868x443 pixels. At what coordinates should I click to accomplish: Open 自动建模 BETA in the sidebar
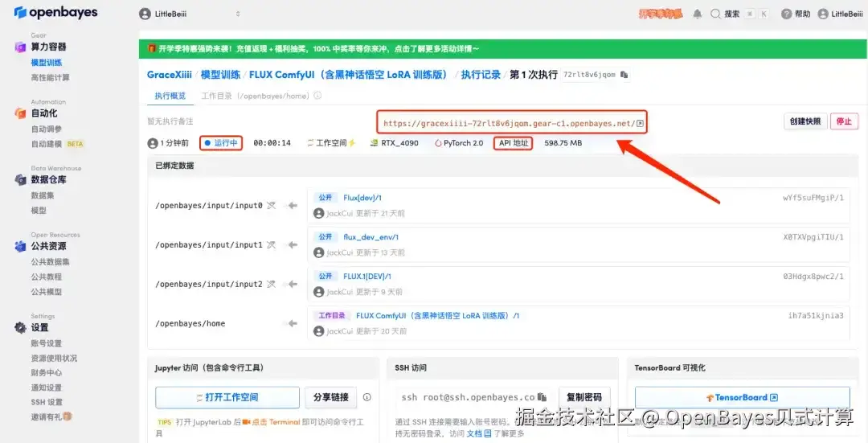click(x=57, y=144)
